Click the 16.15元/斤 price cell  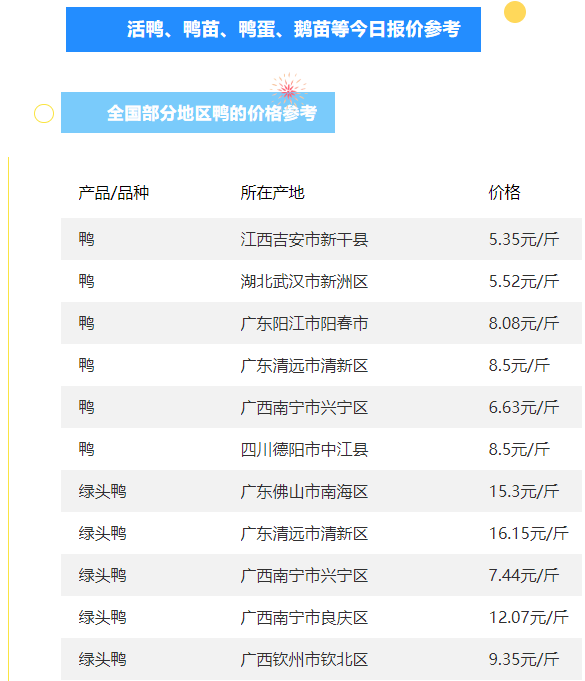click(x=529, y=533)
